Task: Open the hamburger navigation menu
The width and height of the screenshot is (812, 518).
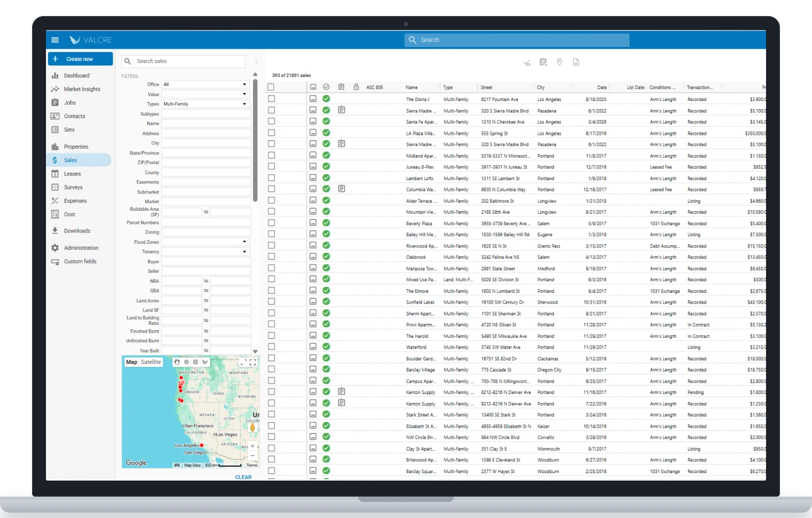Action: 54,40
